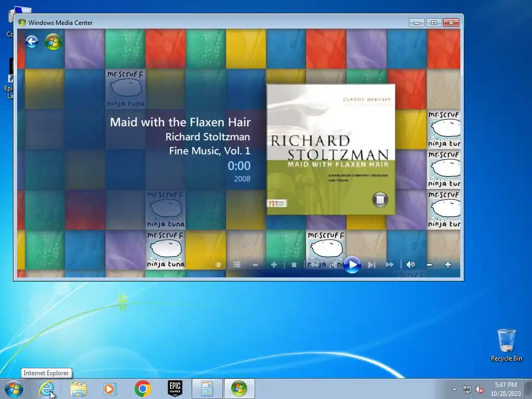Select the Recycle Bin desktop icon
532x399 pixels.
pyautogui.click(x=506, y=345)
